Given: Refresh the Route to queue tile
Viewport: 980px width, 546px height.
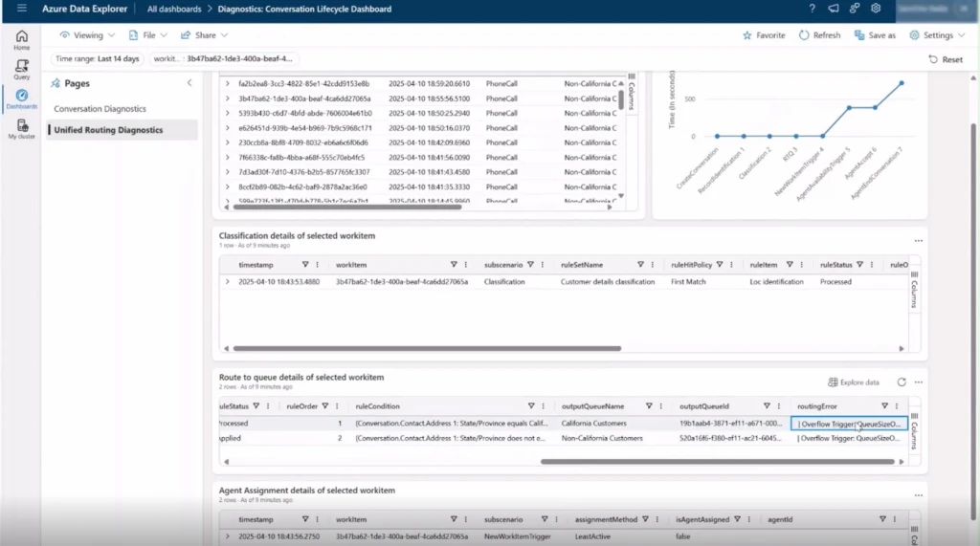Looking at the screenshot, I should coord(901,382).
